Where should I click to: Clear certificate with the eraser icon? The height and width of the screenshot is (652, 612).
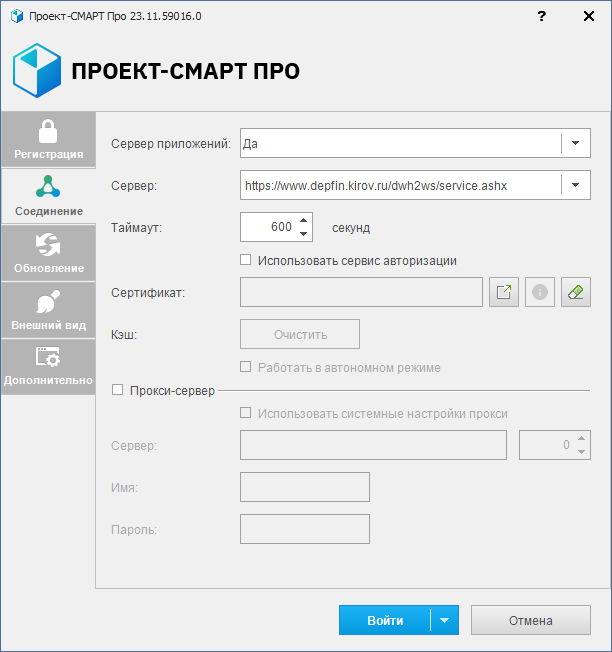pos(576,292)
